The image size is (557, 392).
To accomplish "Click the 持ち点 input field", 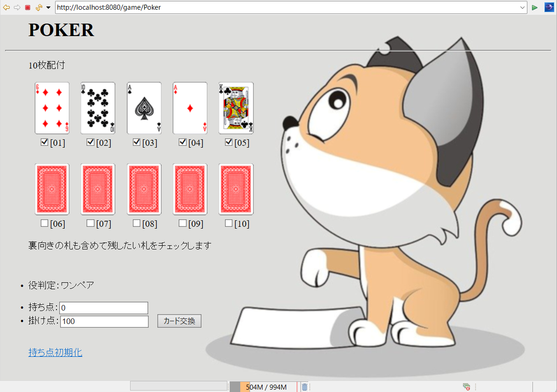I will (104, 308).
